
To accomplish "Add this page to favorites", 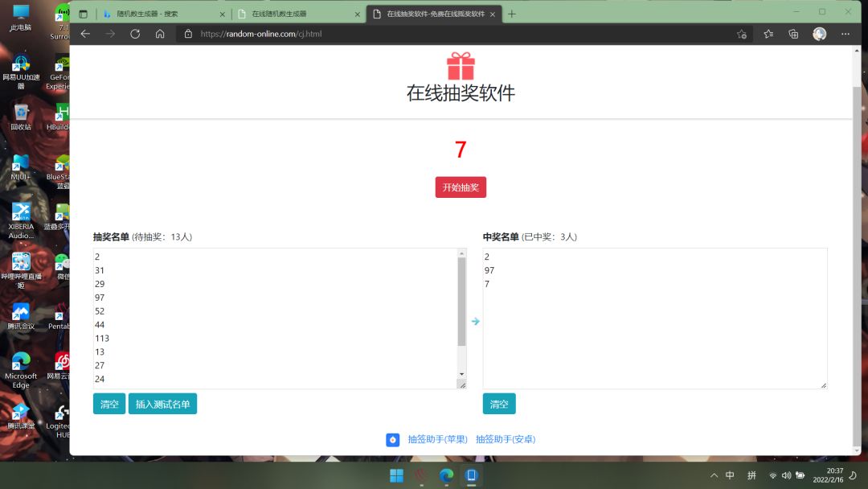I will 742,34.
